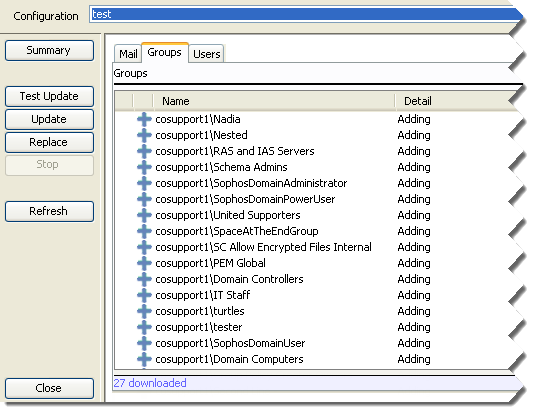Open the Users tab
The width and height of the screenshot is (534, 413).
point(206,54)
